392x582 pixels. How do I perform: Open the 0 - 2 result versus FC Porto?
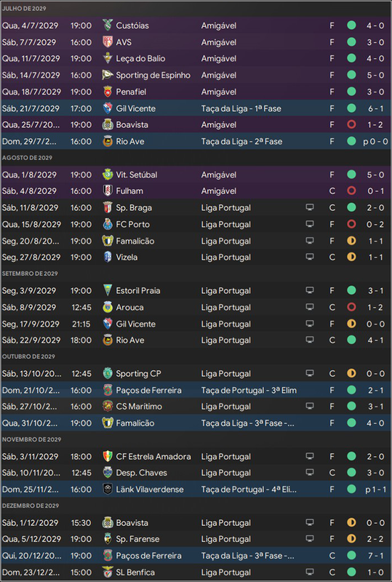coord(376,224)
